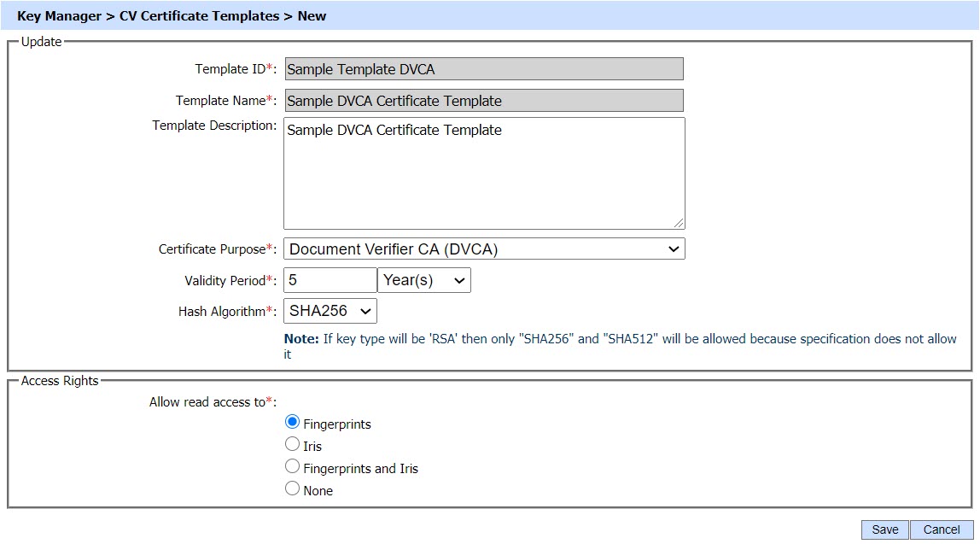
Task: Select the Fingerprints radio button
Action: point(292,423)
